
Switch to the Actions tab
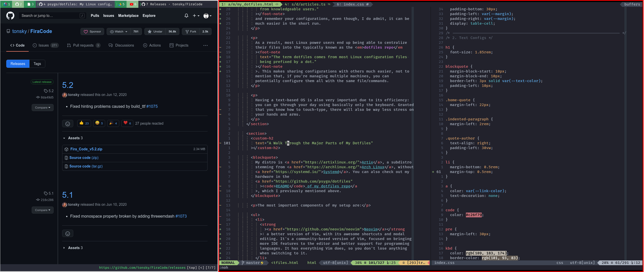[152, 45]
